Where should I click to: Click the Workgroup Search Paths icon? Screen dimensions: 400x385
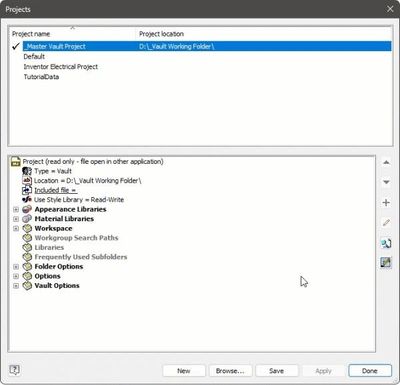pyautogui.click(x=27, y=238)
